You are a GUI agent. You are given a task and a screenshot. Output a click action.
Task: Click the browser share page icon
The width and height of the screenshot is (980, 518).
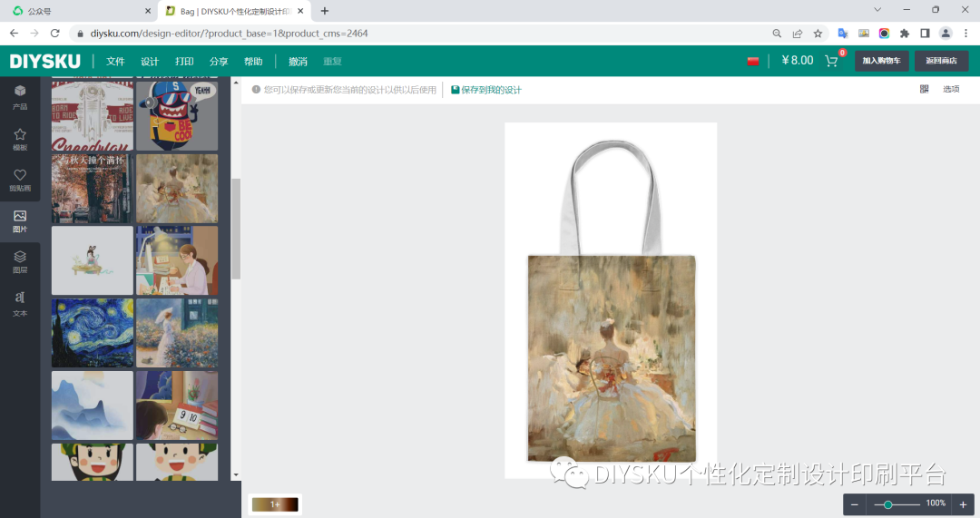point(798,34)
